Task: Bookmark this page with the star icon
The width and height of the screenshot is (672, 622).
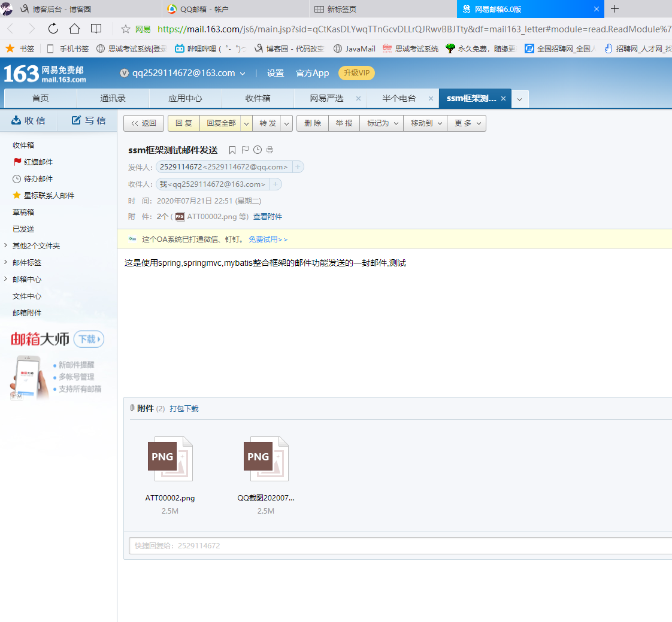Action: (x=126, y=29)
